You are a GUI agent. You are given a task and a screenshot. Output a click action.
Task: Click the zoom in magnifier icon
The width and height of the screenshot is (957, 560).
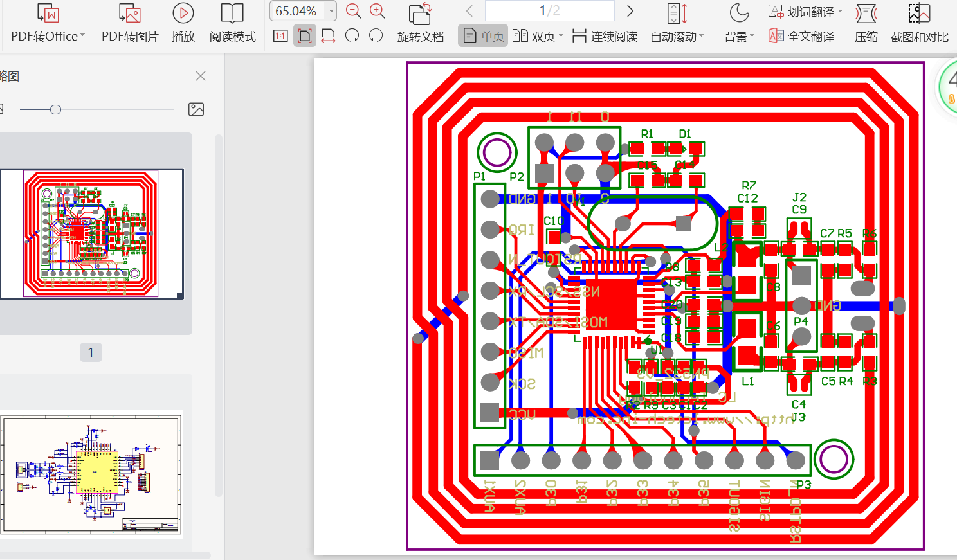378,11
